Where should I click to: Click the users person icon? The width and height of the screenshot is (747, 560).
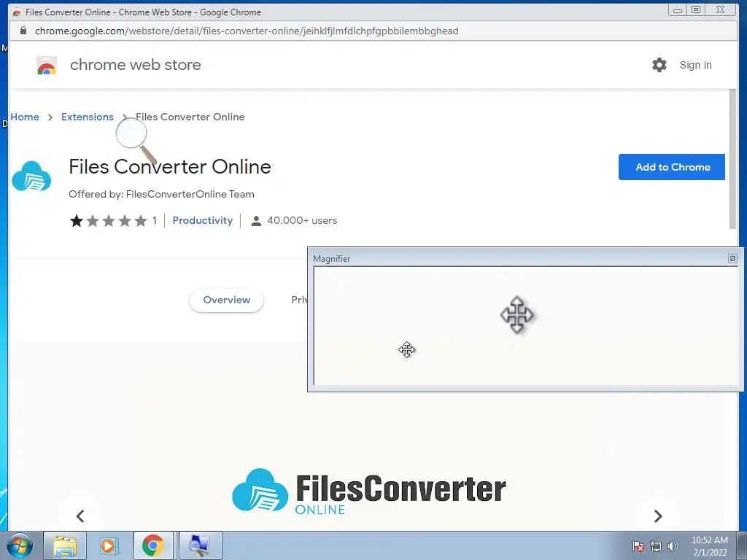tap(256, 221)
